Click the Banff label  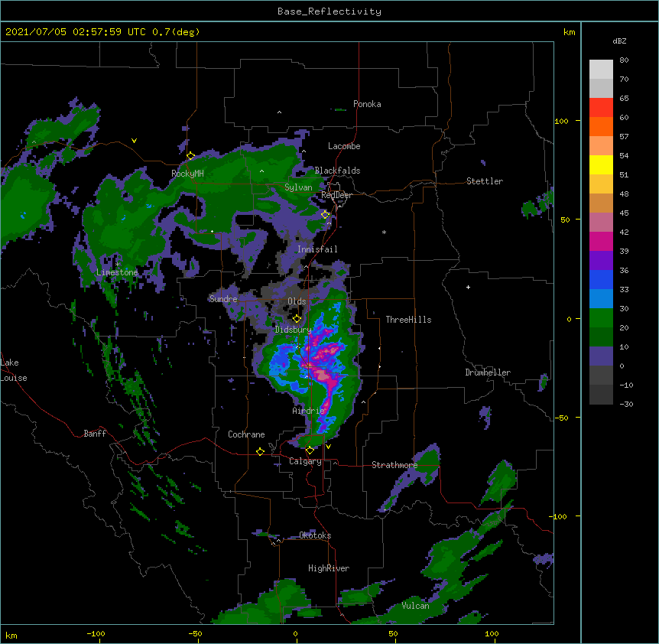(95, 434)
